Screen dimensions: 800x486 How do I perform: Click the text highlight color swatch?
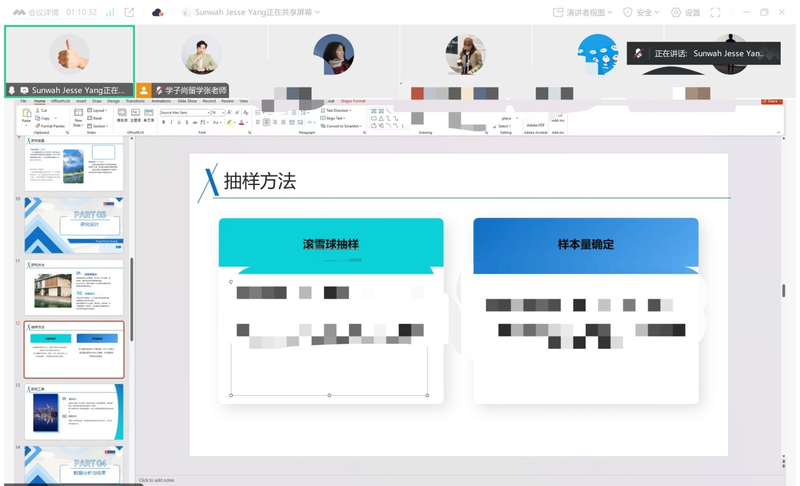point(229,122)
